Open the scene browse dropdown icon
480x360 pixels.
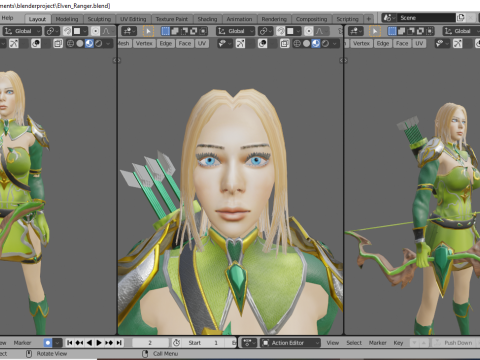click(x=389, y=18)
